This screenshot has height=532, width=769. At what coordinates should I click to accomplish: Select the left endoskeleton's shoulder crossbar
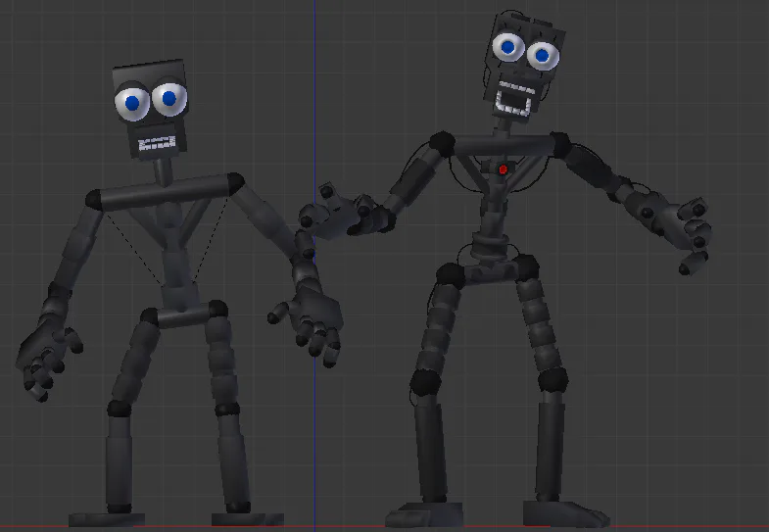click(165, 191)
